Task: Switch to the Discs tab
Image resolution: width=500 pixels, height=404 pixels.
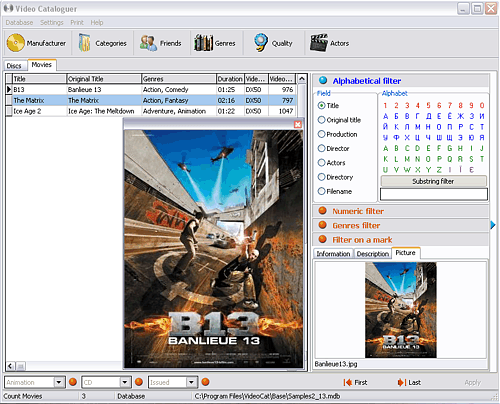Action: pyautogui.click(x=14, y=66)
